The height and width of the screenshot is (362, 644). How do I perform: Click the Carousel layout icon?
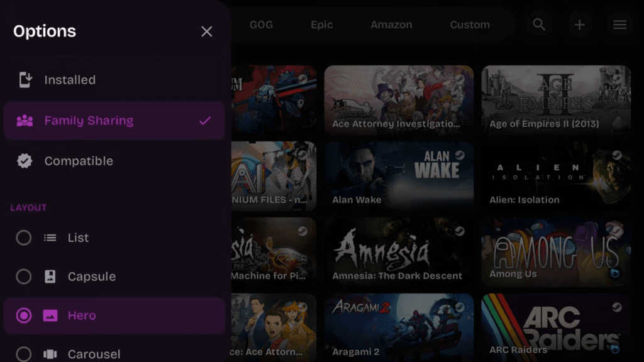tap(50, 354)
